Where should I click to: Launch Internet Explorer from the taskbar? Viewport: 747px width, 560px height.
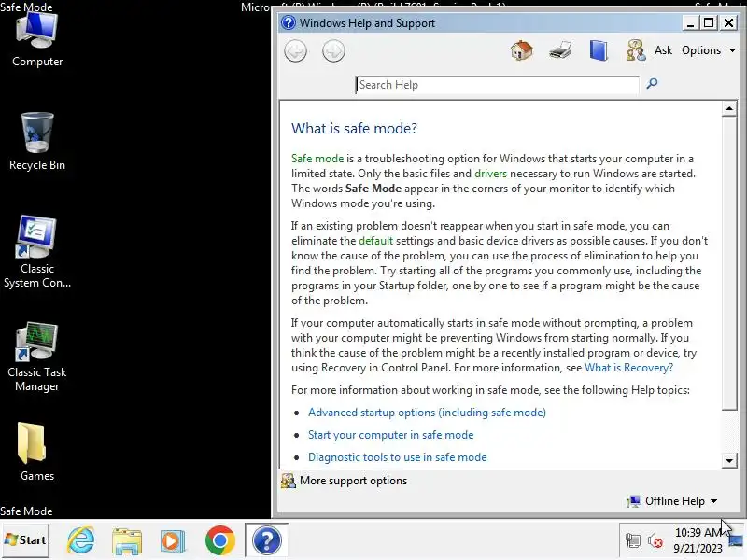(81, 540)
